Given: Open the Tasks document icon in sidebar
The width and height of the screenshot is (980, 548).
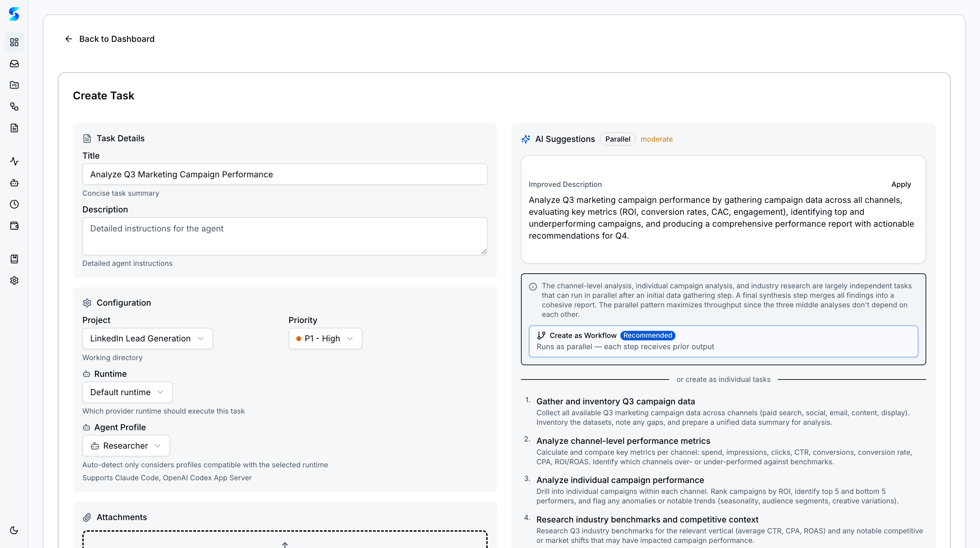Looking at the screenshot, I should pos(14,128).
